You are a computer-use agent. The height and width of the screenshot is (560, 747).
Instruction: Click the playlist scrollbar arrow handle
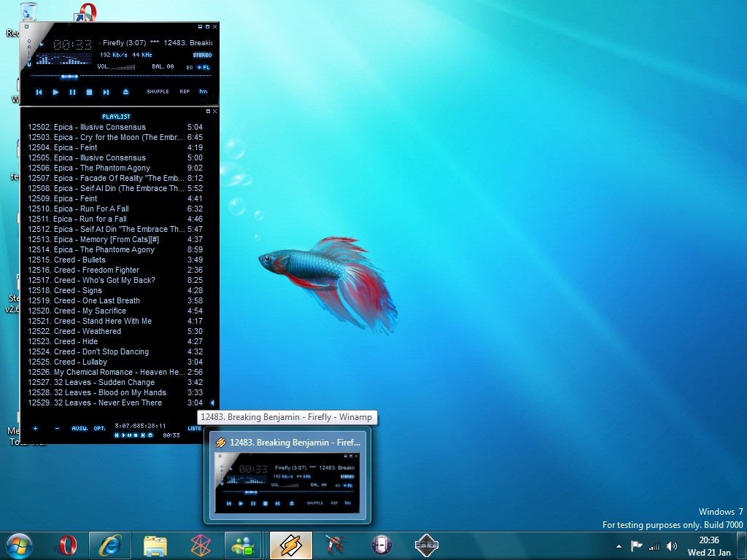[212, 402]
